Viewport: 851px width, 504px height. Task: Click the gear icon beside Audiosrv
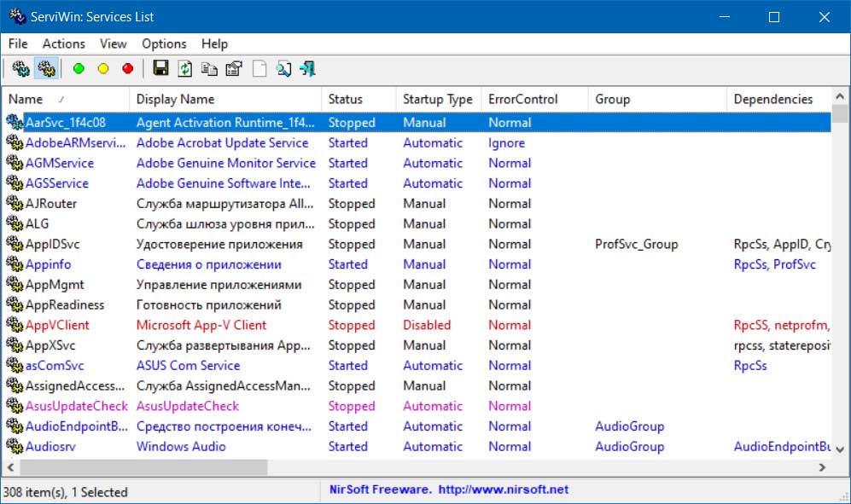click(15, 447)
